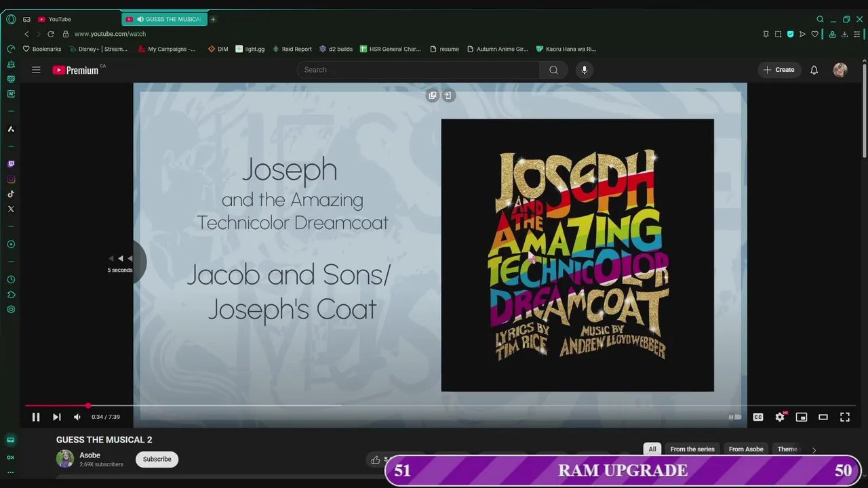Open video settings gear in the player
The height and width of the screenshot is (488, 868).
click(780, 417)
